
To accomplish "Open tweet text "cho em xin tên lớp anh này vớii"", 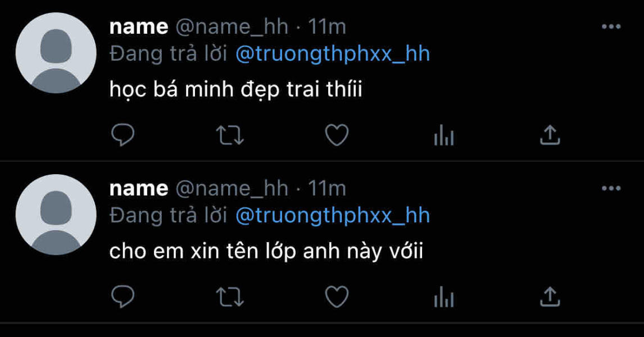I will coord(266,251).
